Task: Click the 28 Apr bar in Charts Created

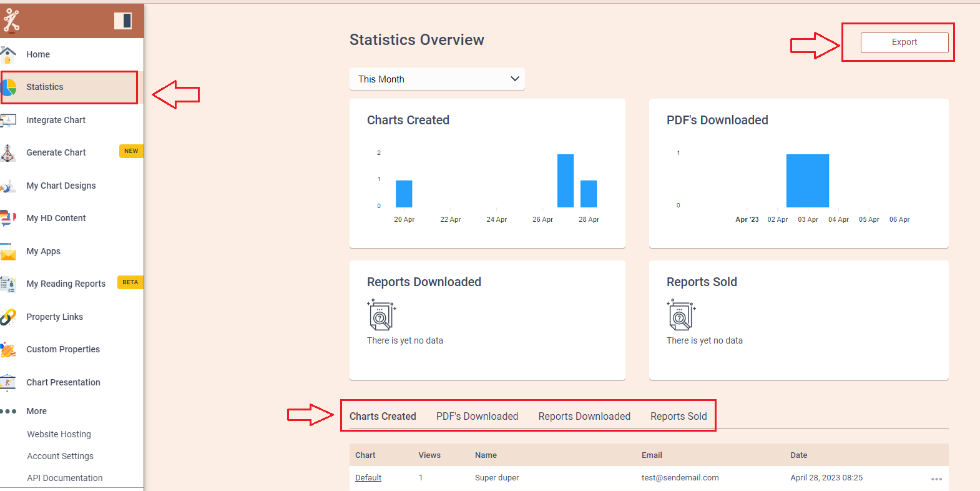Action: point(589,194)
